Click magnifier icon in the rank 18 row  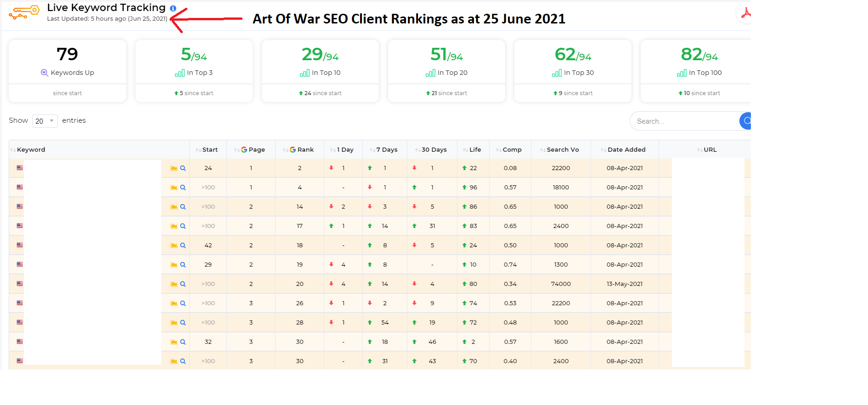click(x=183, y=245)
